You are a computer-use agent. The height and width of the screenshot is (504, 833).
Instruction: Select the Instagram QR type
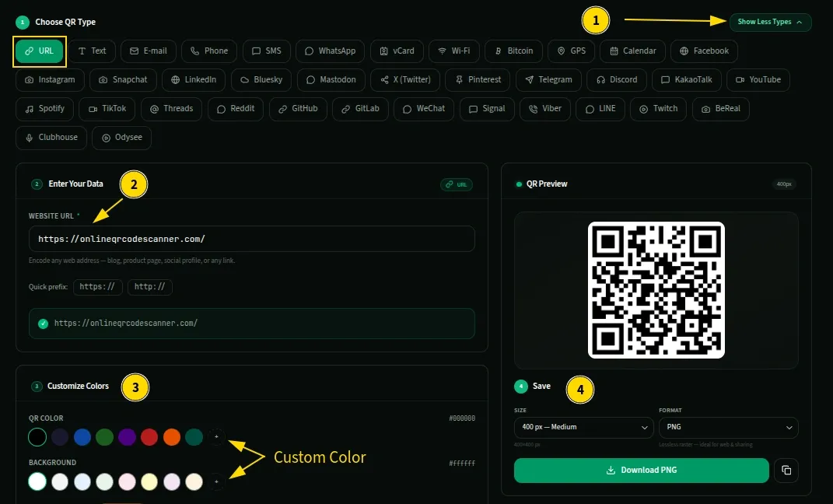click(x=50, y=79)
